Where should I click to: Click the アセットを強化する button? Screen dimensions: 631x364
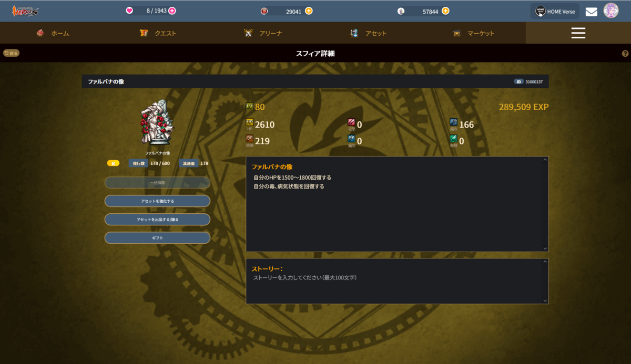click(157, 201)
